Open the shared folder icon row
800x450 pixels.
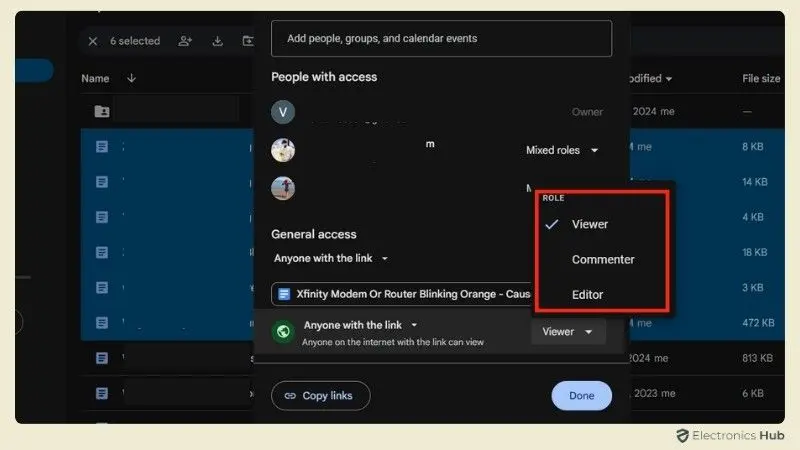coord(102,111)
